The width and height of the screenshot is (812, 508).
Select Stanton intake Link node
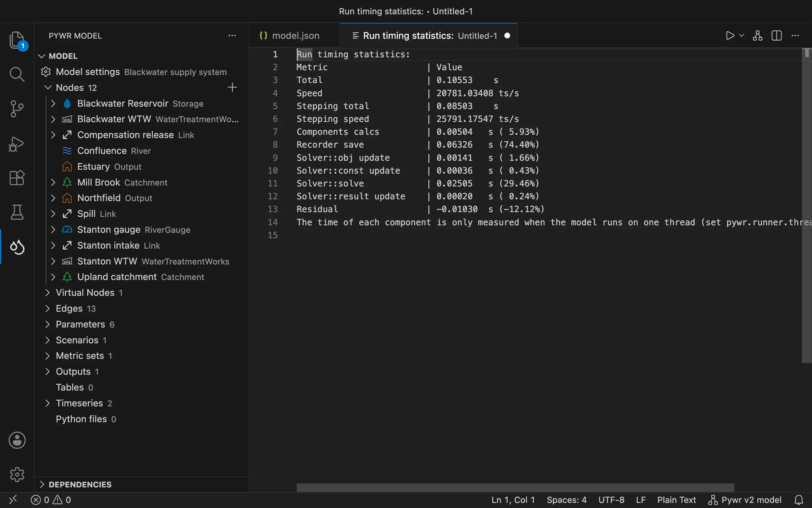point(141,245)
